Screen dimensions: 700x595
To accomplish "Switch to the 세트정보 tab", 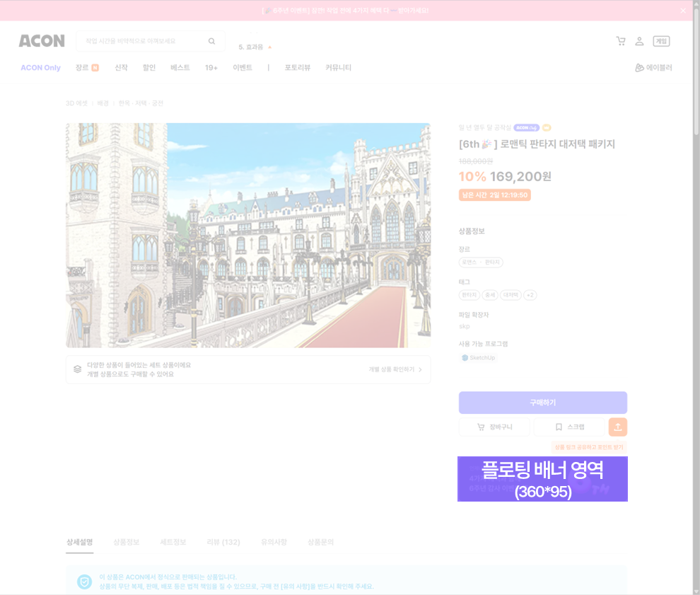I will [173, 542].
